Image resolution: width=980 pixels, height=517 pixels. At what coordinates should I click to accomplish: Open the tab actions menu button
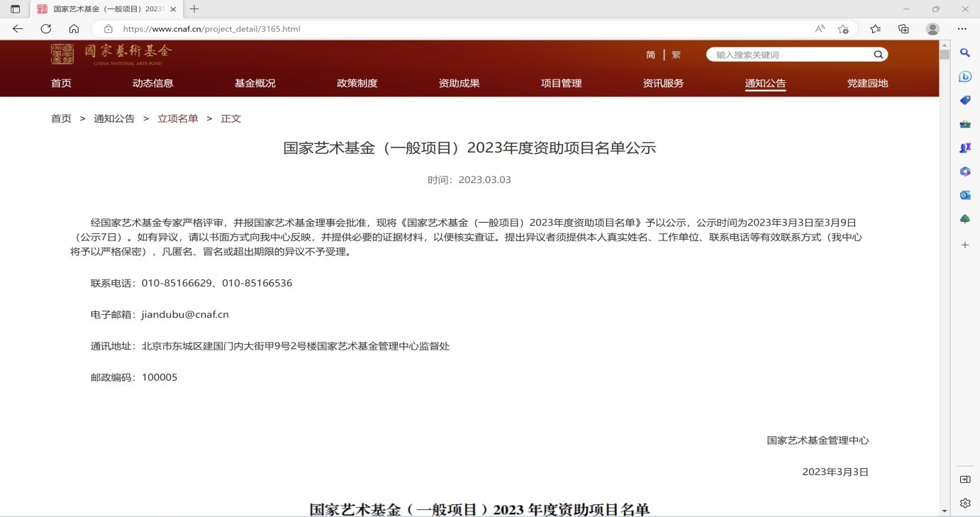[x=15, y=9]
